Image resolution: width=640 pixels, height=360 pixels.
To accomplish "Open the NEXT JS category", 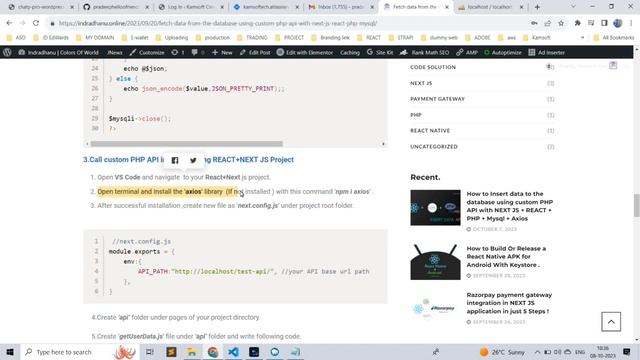I will coord(421,83).
